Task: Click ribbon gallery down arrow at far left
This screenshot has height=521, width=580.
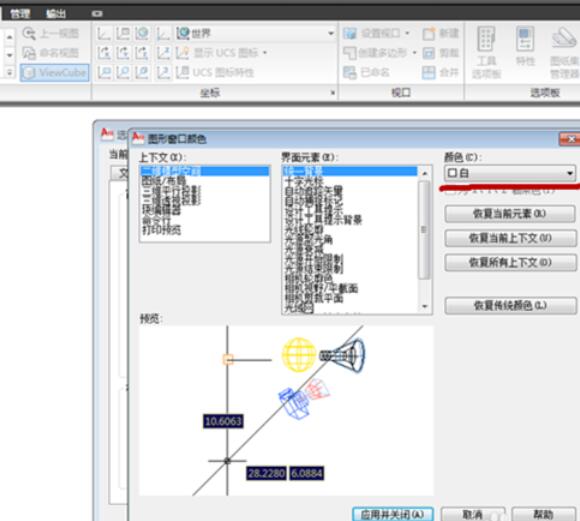Action: 10,56
